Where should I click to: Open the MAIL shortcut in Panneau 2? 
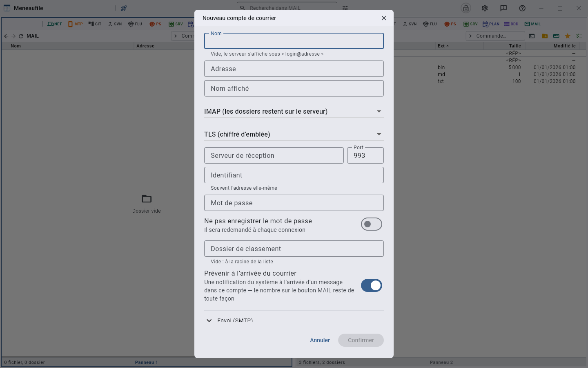pyautogui.click(x=533, y=24)
